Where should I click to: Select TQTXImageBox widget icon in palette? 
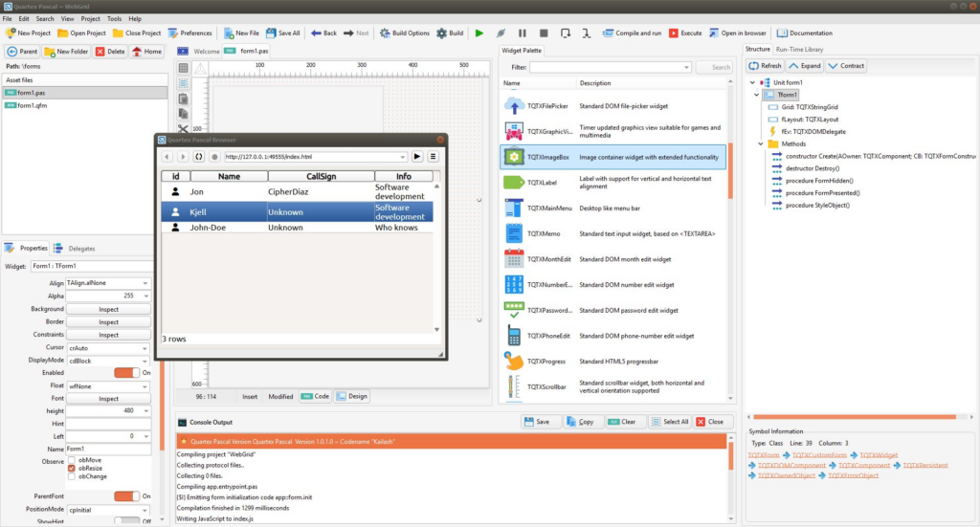tap(514, 157)
